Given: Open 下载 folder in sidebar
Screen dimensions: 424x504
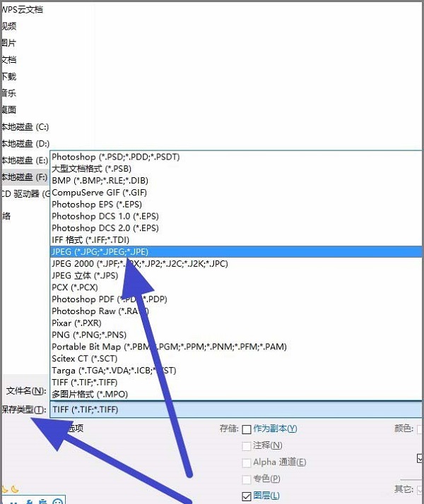Looking at the screenshot, I should 8,76.
